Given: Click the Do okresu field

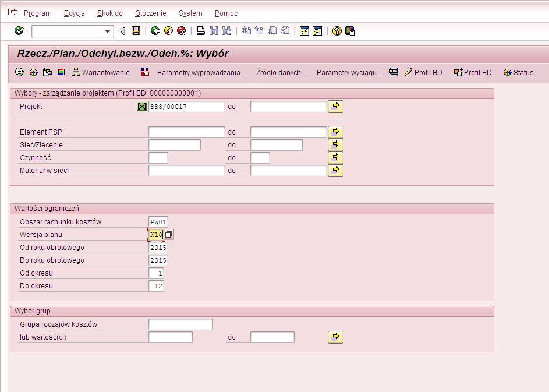Looking at the screenshot, I should point(156,286).
